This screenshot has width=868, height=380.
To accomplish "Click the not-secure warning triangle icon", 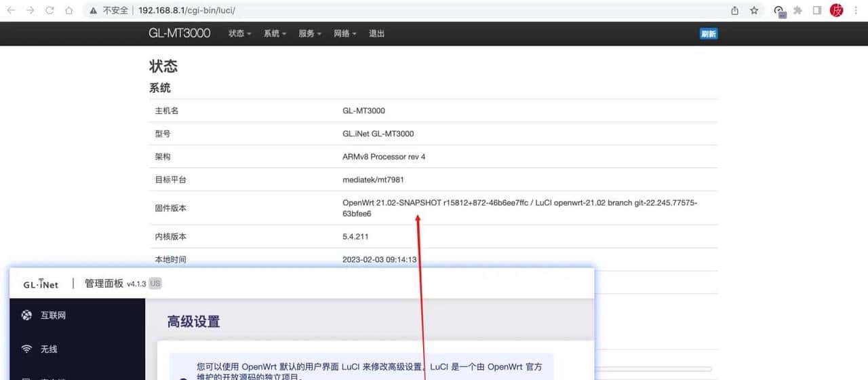I will pos(93,11).
